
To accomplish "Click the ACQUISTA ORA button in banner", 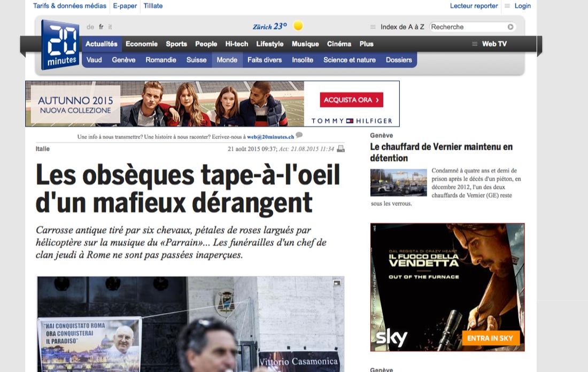I will tap(351, 100).
